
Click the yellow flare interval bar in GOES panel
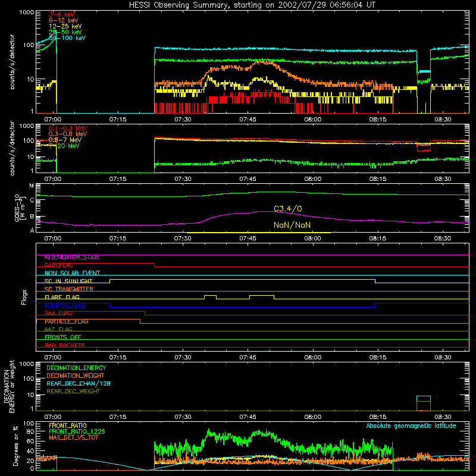pos(258,233)
